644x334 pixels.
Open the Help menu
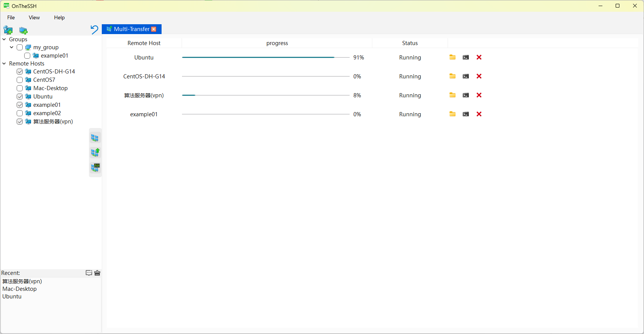click(x=59, y=17)
